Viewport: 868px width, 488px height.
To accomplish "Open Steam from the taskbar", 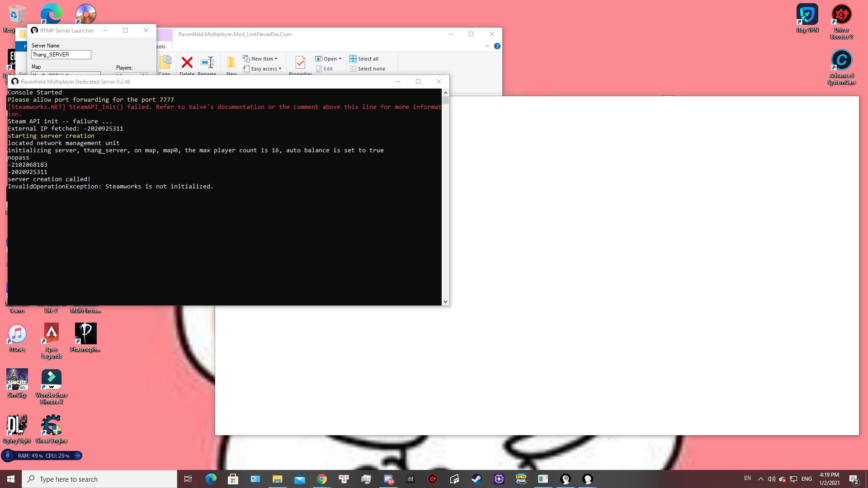I will tap(476, 479).
